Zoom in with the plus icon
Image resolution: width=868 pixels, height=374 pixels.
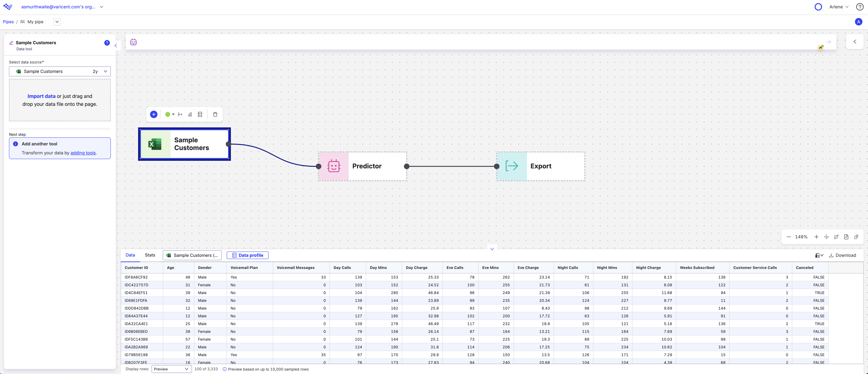816,237
